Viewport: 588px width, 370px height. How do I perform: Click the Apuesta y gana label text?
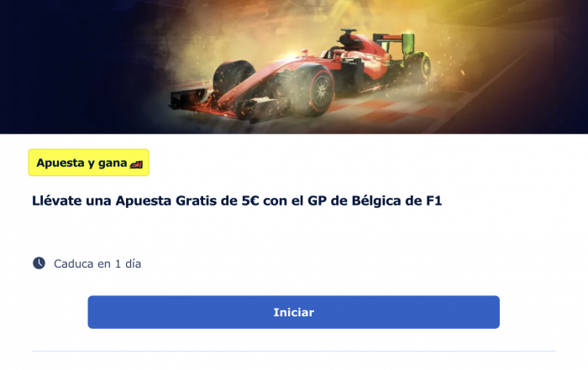pos(81,164)
